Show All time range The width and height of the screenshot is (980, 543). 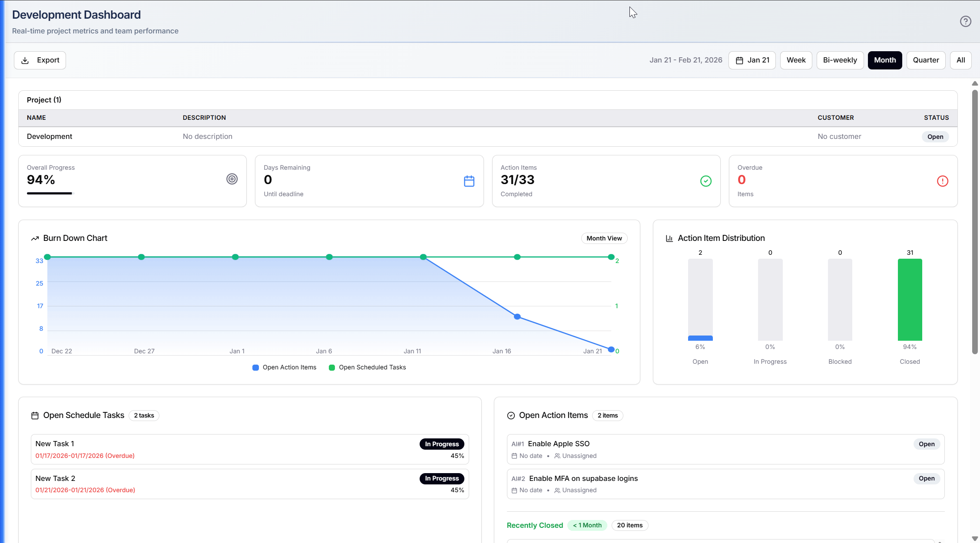[960, 60]
